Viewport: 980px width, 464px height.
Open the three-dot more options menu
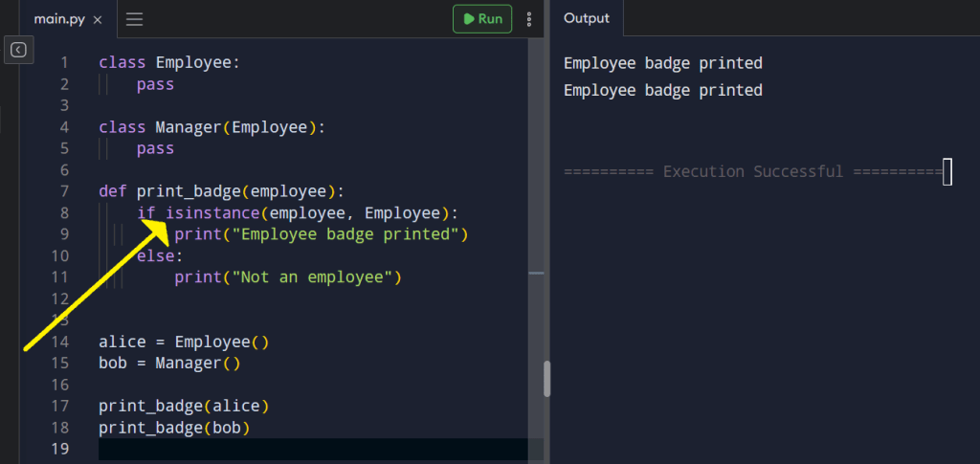coord(529,19)
